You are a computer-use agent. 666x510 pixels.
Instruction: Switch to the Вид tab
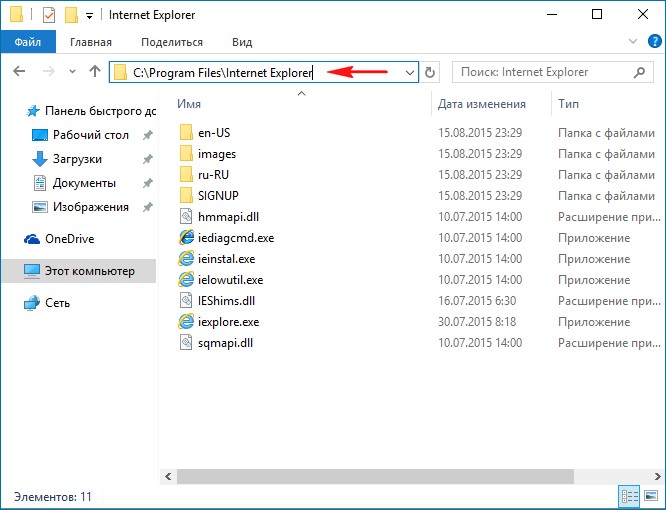(x=242, y=42)
